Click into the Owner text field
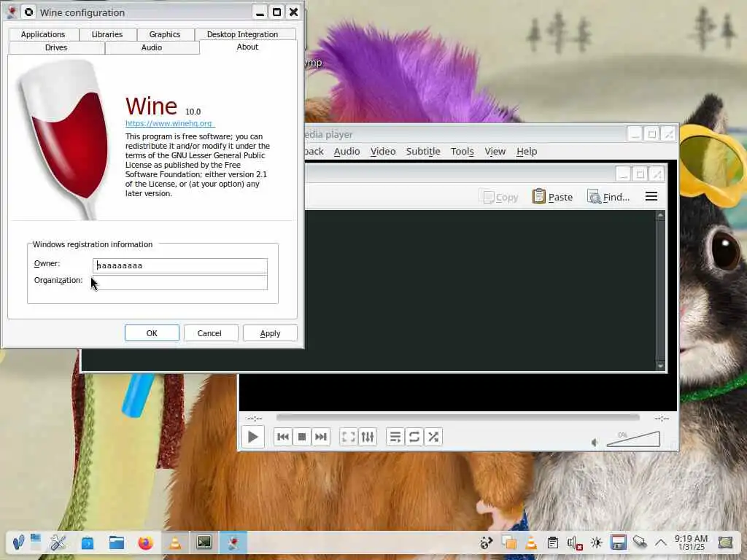 point(180,265)
